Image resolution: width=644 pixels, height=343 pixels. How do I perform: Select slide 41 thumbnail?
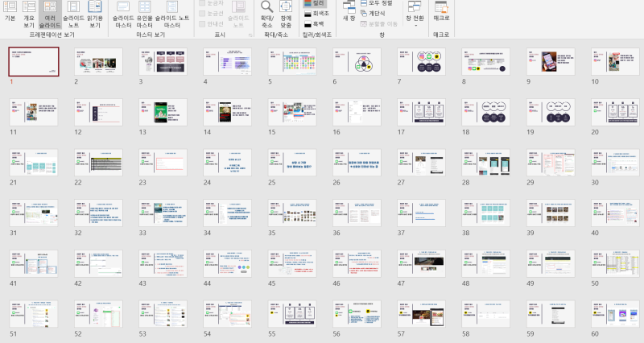pos(34,263)
